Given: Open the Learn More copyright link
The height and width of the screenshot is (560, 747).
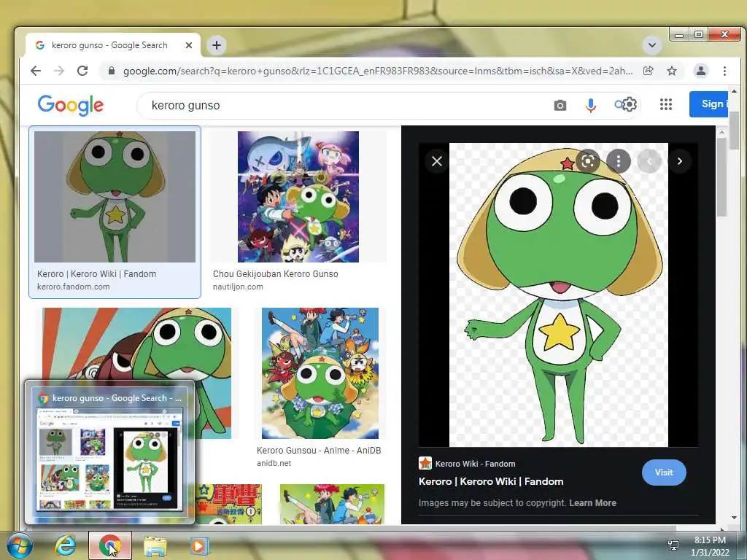Looking at the screenshot, I should [592, 503].
